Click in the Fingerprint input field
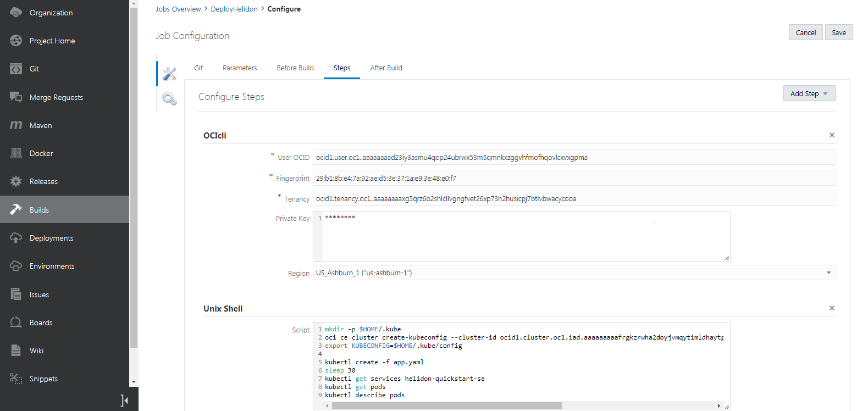This screenshot has width=868, height=411. click(574, 178)
